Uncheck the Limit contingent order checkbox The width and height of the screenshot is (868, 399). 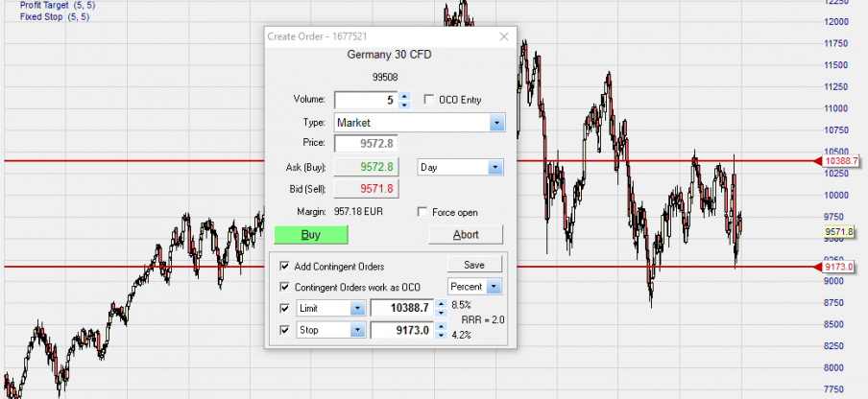tap(284, 308)
